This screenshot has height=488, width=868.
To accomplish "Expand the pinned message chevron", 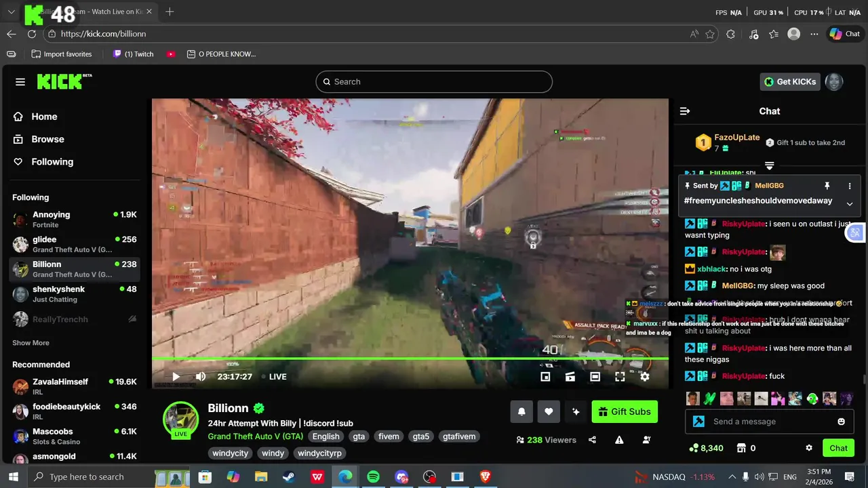I will click(x=850, y=204).
